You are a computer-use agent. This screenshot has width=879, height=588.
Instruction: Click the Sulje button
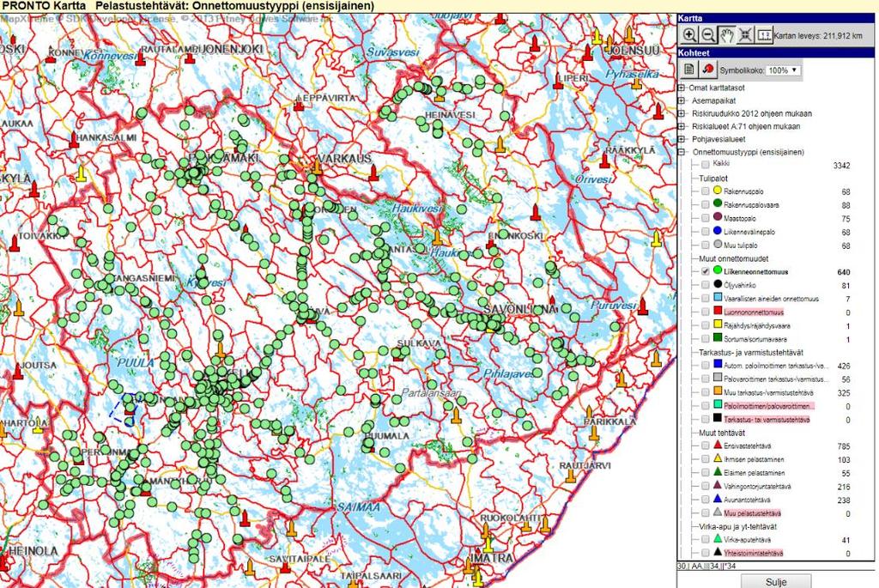pyautogui.click(x=776, y=582)
